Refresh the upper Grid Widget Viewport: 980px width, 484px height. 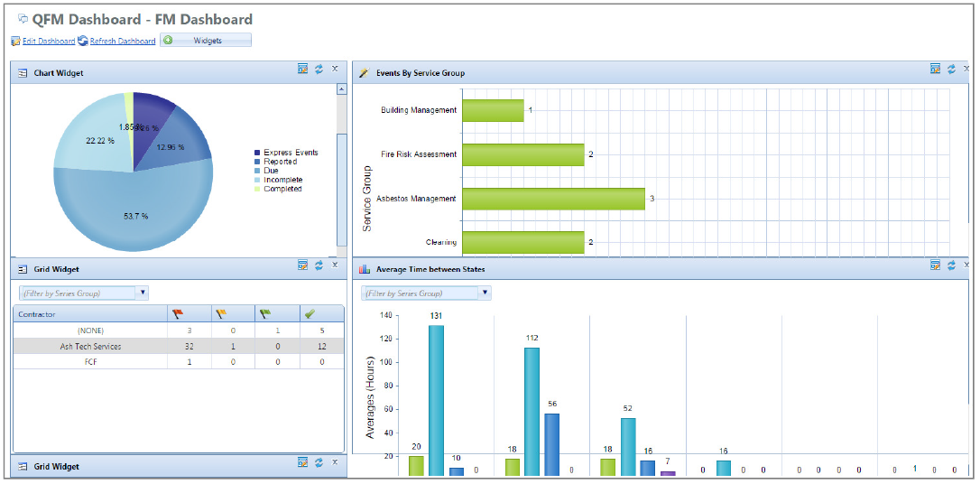point(319,265)
